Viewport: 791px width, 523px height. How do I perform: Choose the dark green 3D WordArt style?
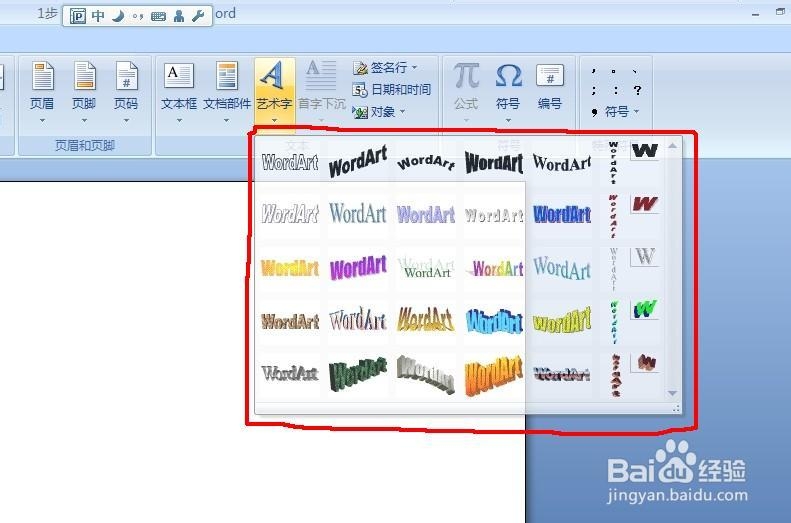click(358, 374)
